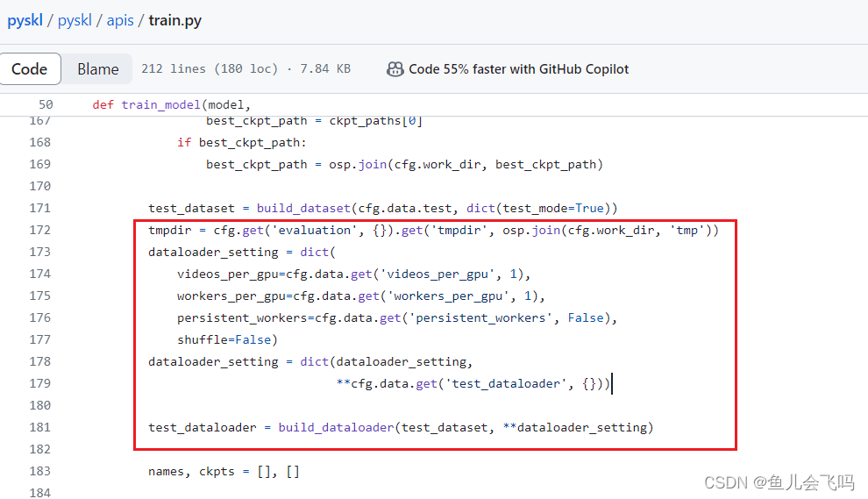Select line number 173

tap(39, 252)
